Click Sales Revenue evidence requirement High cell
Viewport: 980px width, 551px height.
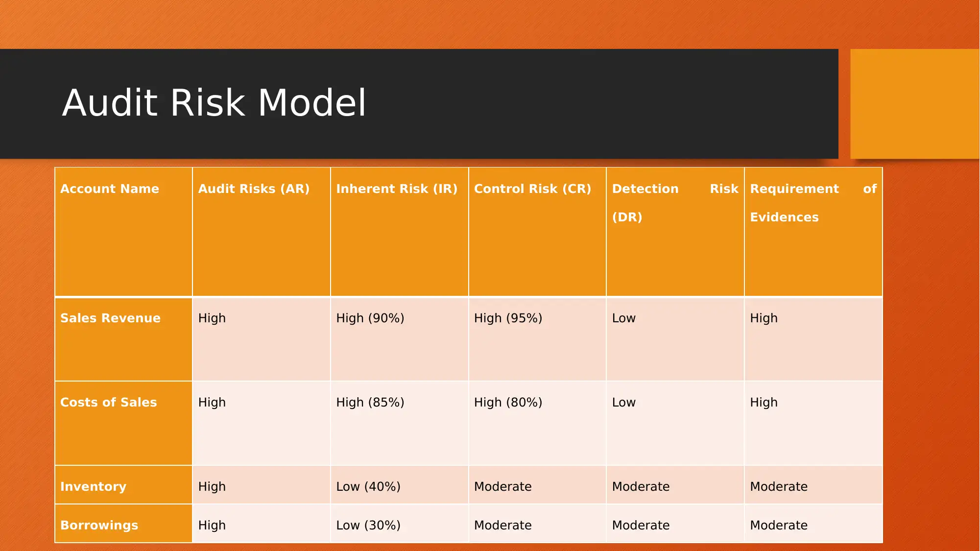click(813, 339)
